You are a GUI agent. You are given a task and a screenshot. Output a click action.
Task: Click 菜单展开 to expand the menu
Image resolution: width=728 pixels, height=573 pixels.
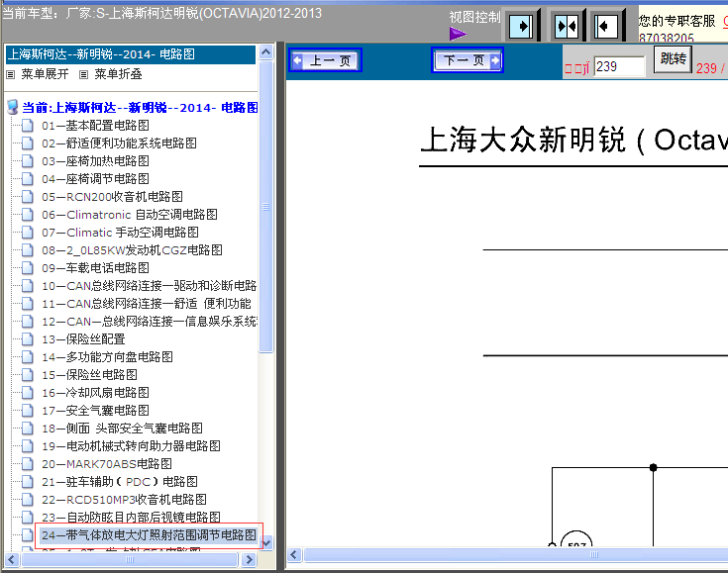click(x=45, y=74)
